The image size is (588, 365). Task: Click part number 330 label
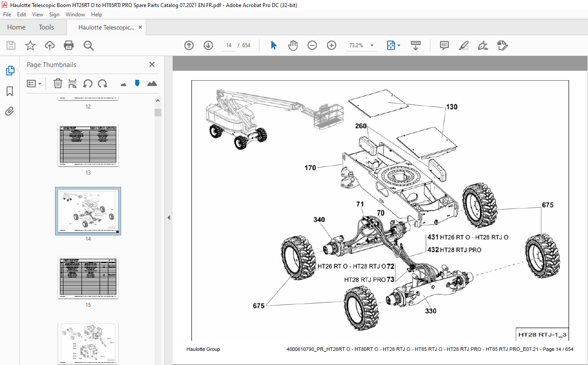click(x=431, y=311)
